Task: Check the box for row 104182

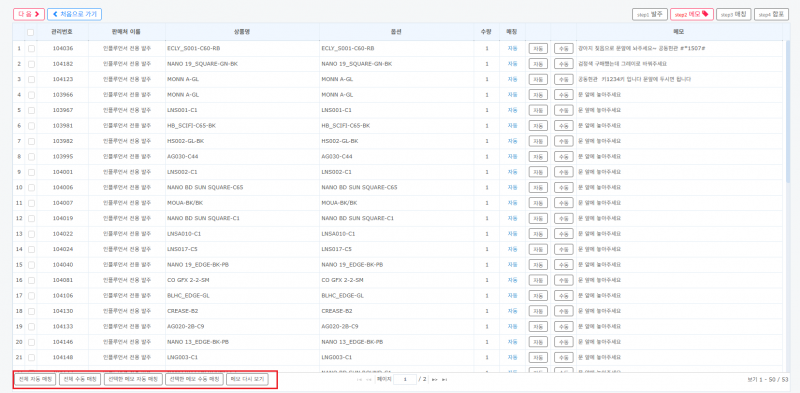Action: [32, 64]
